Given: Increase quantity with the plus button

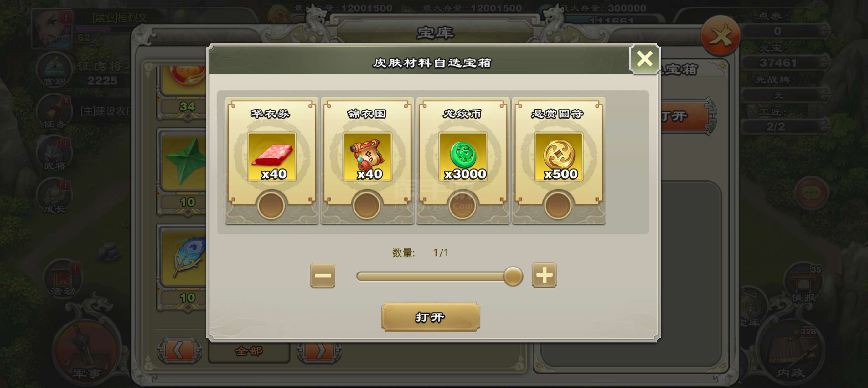Looking at the screenshot, I should (544, 275).
